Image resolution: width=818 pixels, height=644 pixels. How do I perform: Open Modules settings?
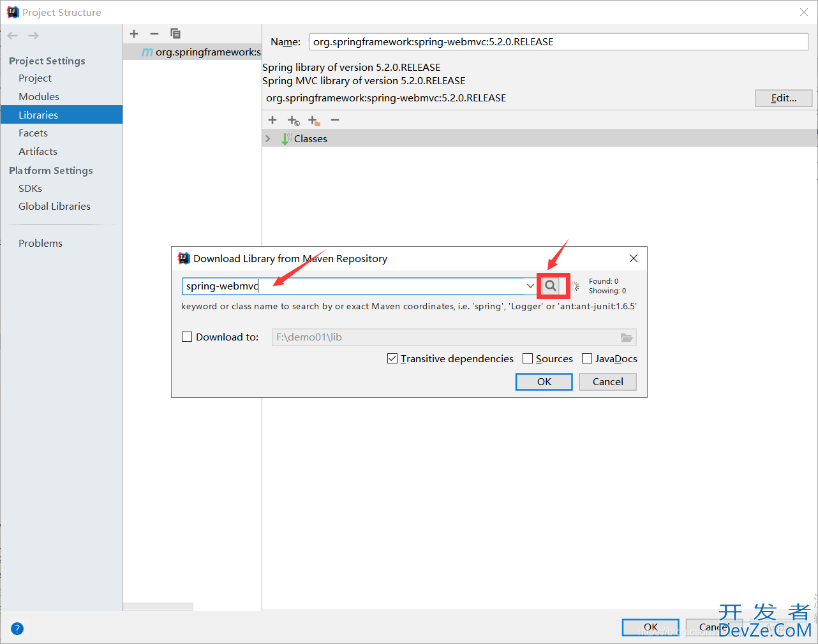coord(39,96)
